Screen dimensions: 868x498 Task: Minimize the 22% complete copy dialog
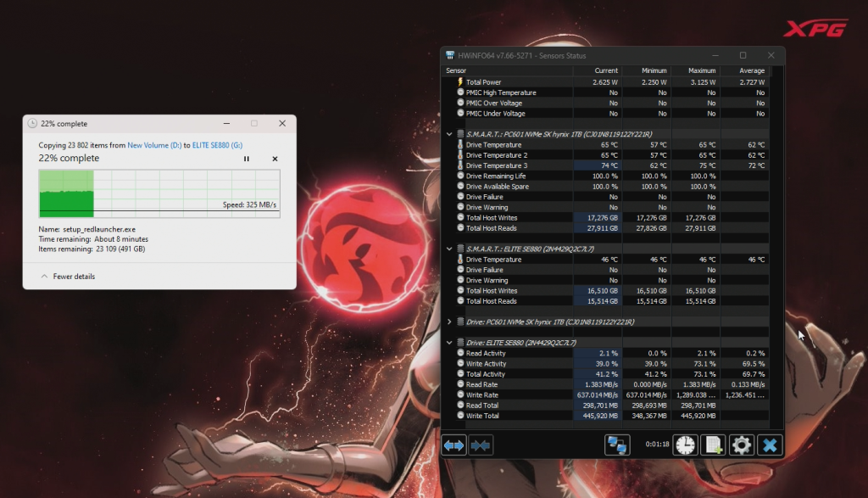click(226, 124)
